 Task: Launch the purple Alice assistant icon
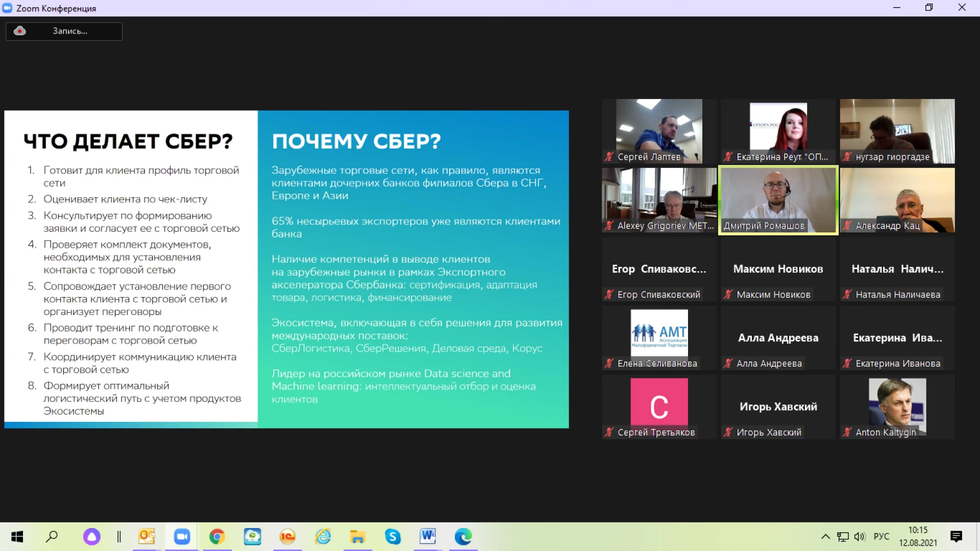pyautogui.click(x=92, y=537)
